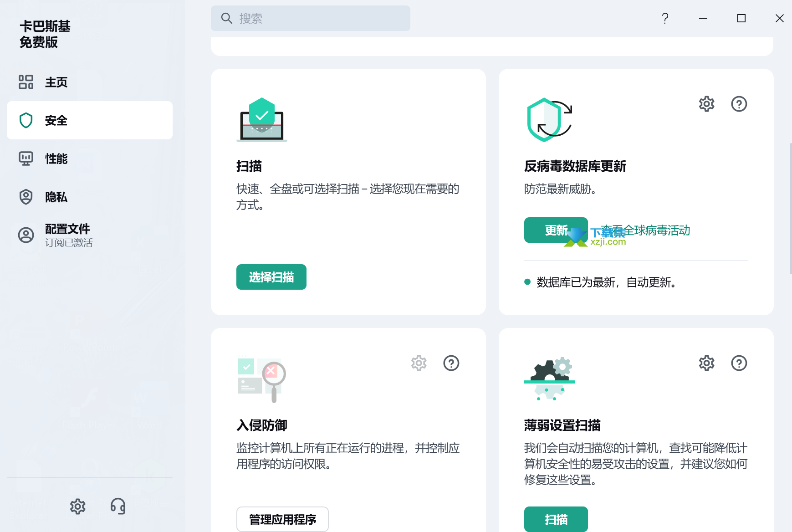The height and width of the screenshot is (532, 792).
Task: Click the intrusion prevention magnifier illustration
Action: coord(262,379)
